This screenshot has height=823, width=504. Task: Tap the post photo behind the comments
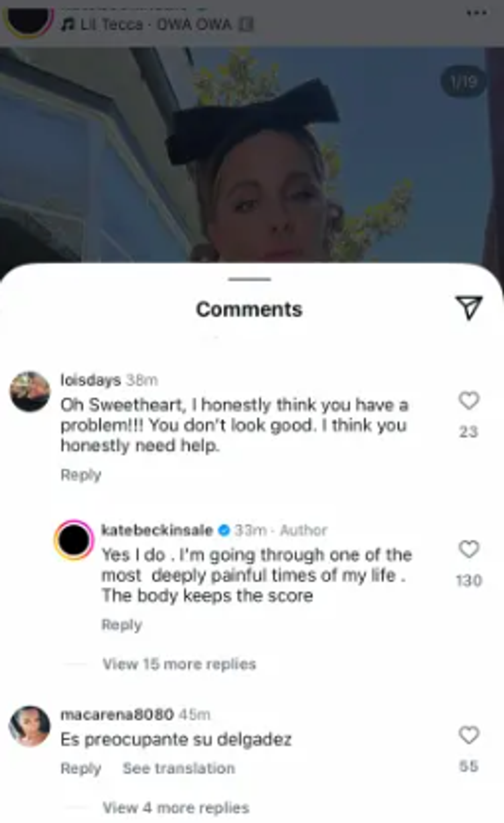click(x=252, y=154)
